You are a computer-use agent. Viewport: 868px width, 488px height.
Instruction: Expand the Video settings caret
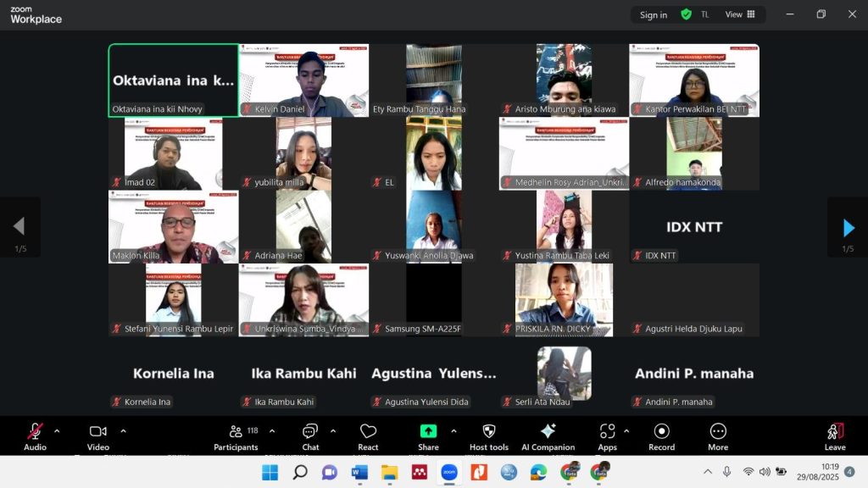(123, 430)
